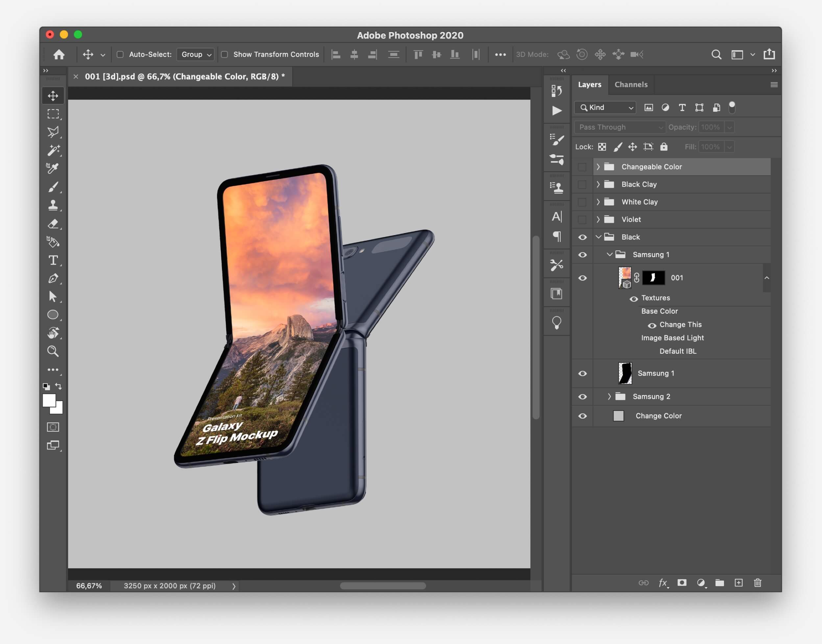Select the Ellipse shape tool
The image size is (822, 644).
coord(53,315)
